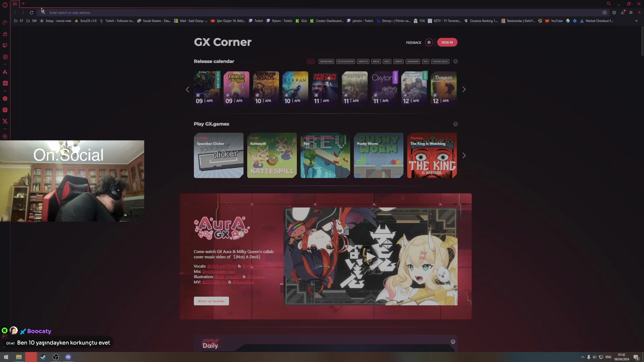Viewport: 644px width, 362px height.
Task: Open The King Is Watching game
Action: (x=432, y=156)
